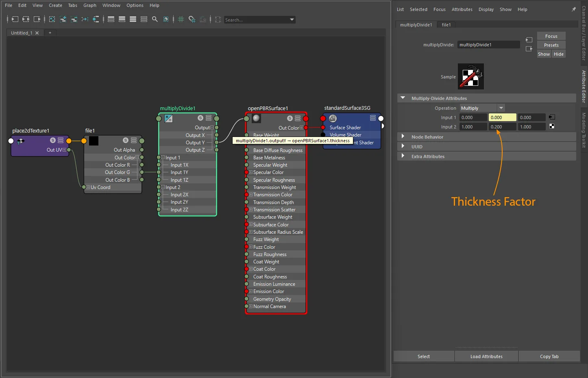Viewport: 588px width, 378px height.
Task: Click the custom attribute view toolbar icon
Action: 144,19
